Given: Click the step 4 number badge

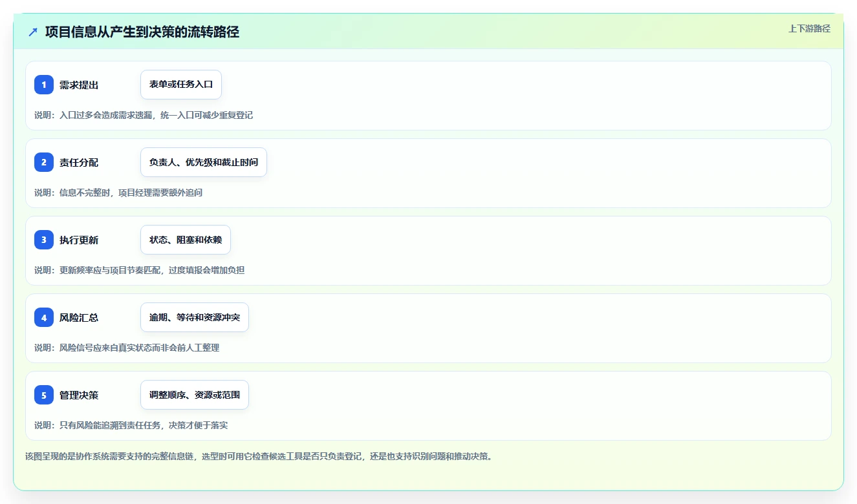Looking at the screenshot, I should pyautogui.click(x=44, y=317).
